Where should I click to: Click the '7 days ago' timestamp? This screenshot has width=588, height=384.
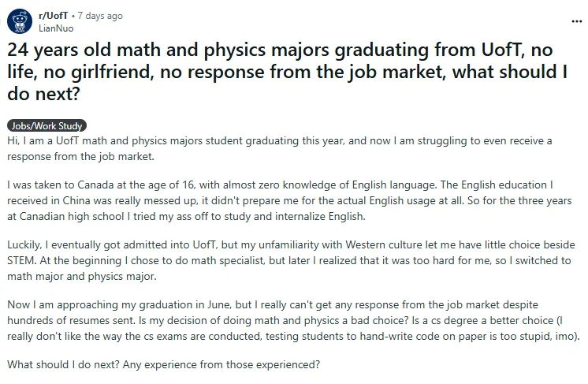pyautogui.click(x=99, y=16)
